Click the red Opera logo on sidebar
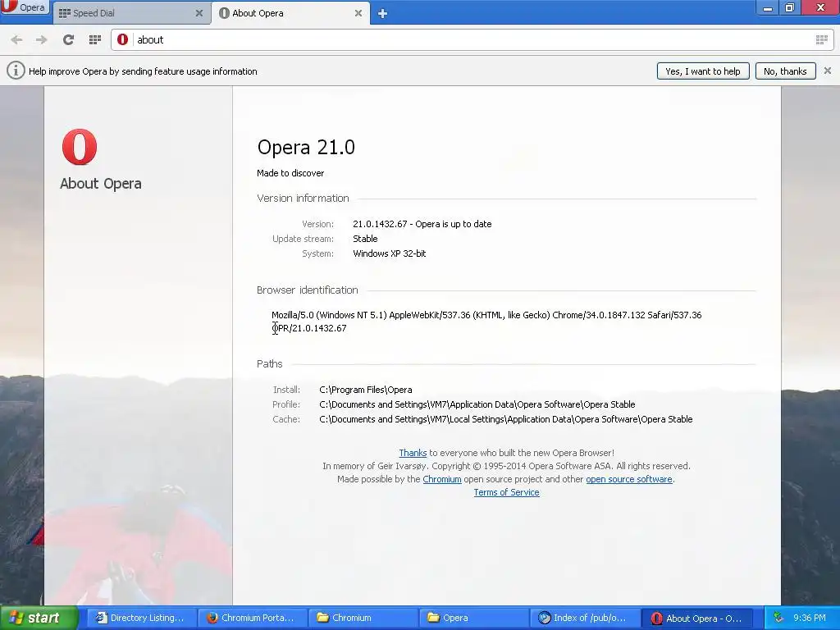 [x=80, y=146]
